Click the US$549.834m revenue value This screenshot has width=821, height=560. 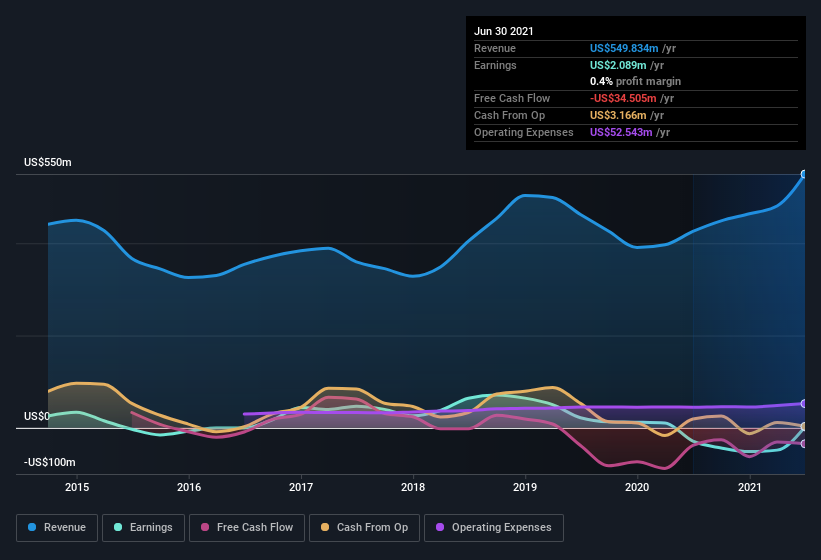click(624, 48)
